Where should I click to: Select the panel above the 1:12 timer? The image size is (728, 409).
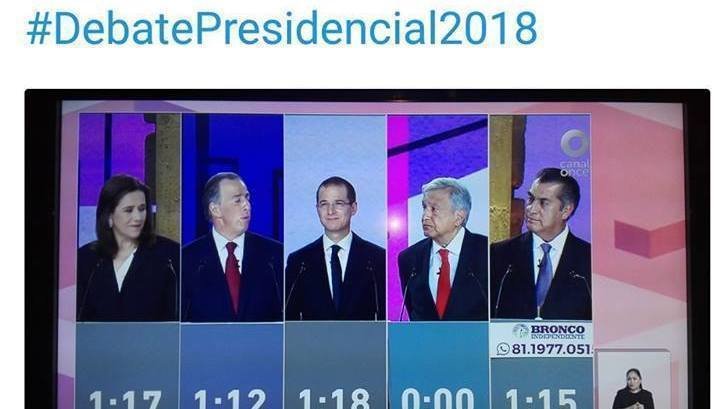pos(232,217)
